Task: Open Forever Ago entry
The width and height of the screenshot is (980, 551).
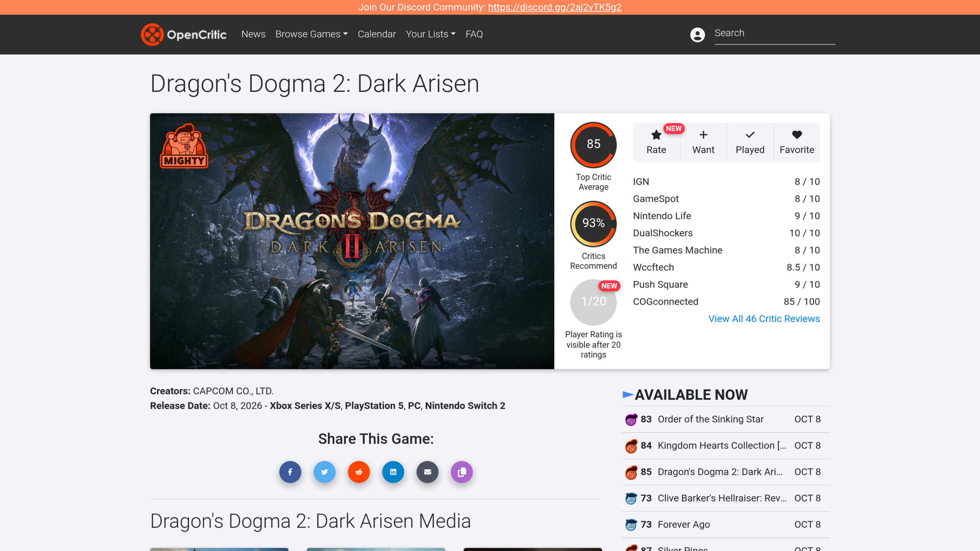Action: click(725, 525)
